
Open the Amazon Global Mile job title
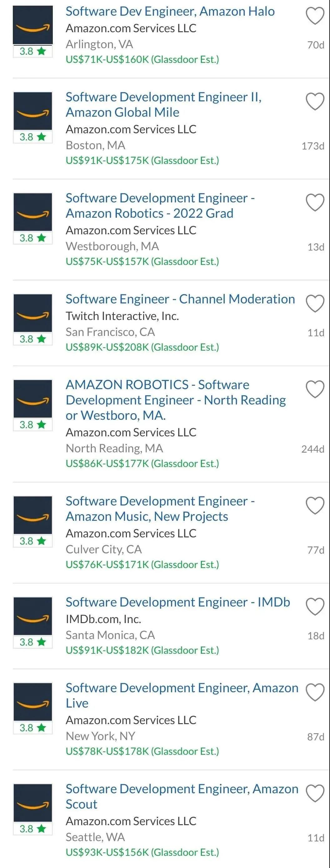click(x=163, y=104)
